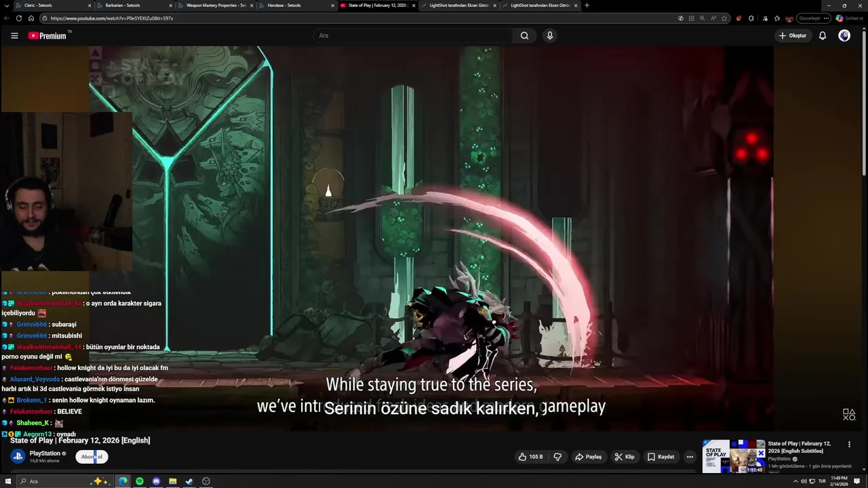Open the YouTube account avatar menu
Image resolution: width=868 pixels, height=488 pixels.
coord(844,36)
